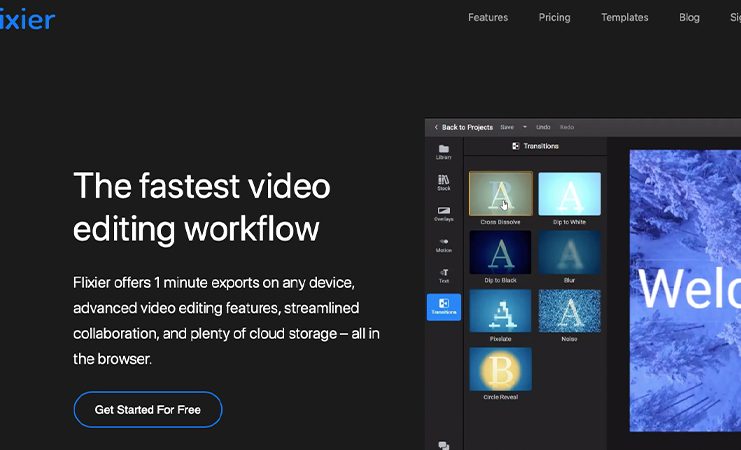Screen dimensions: 741x450
Task: Expand the dropdown arrow beside Save
Action: (x=525, y=127)
